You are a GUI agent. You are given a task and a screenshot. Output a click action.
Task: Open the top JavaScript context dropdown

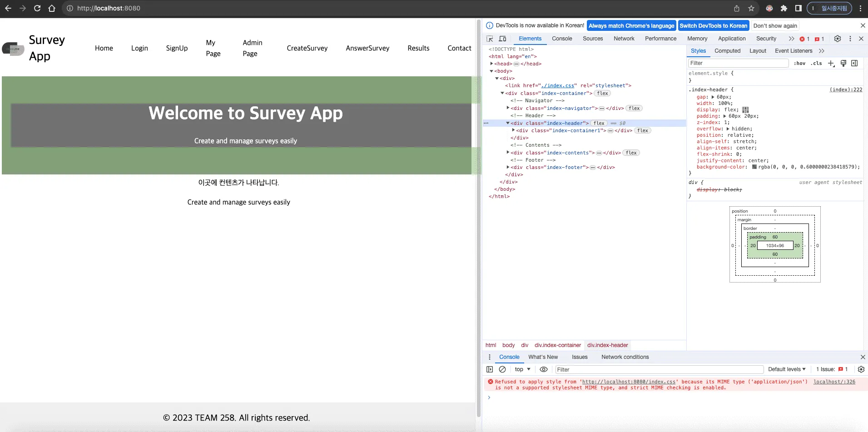[522, 369]
